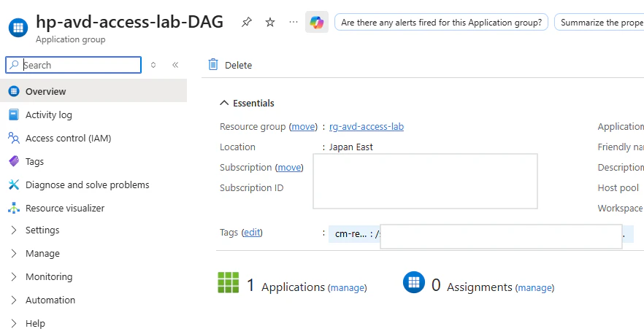Click move link next to Subscription
The height and width of the screenshot is (334, 644).
click(x=289, y=168)
